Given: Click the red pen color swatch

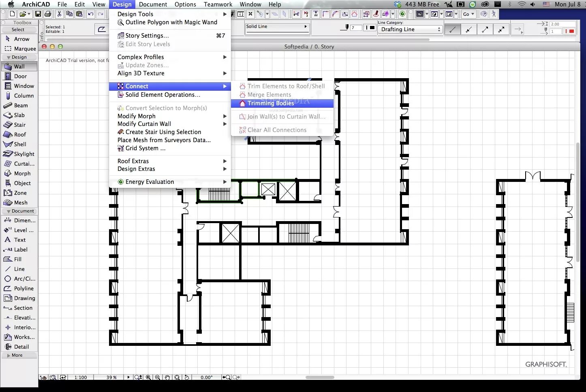Looking at the screenshot, I should pos(571,31).
